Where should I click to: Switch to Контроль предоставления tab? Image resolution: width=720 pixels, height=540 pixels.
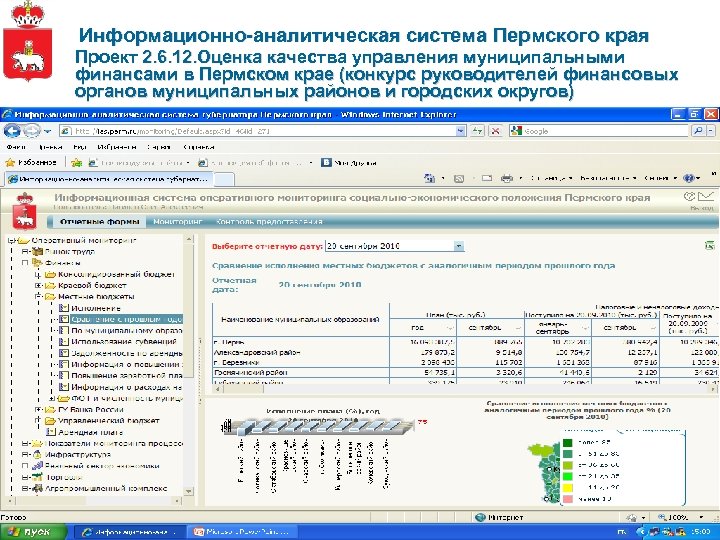point(269,221)
